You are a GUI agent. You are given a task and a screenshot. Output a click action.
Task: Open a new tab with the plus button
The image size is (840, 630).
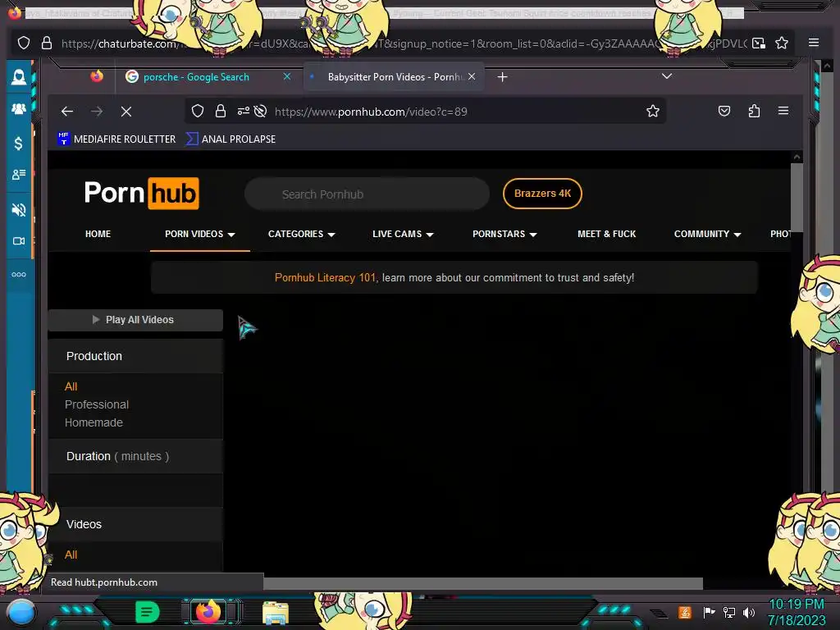click(502, 77)
